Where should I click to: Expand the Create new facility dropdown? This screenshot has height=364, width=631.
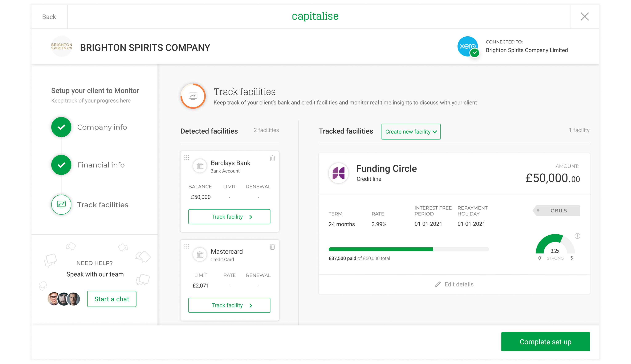[x=411, y=132]
